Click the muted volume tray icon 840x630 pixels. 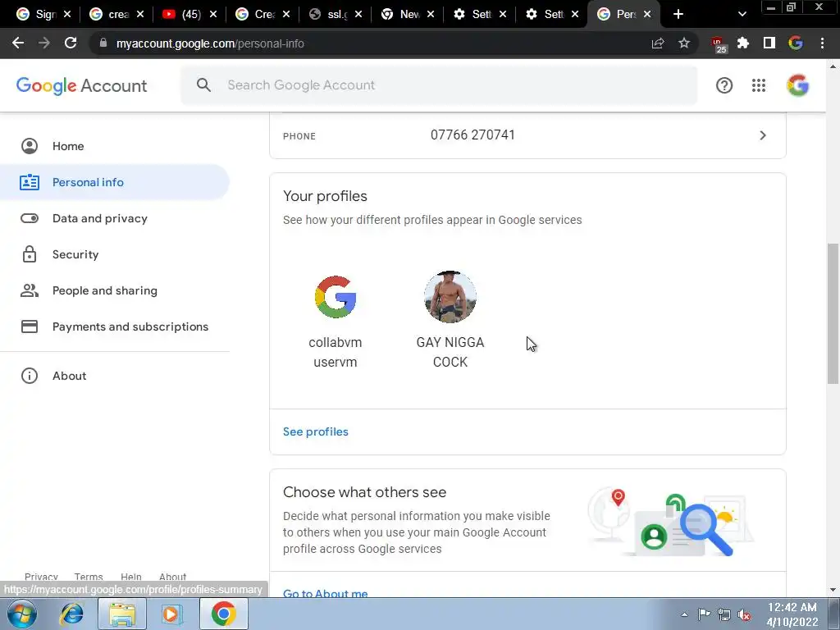[x=743, y=615]
